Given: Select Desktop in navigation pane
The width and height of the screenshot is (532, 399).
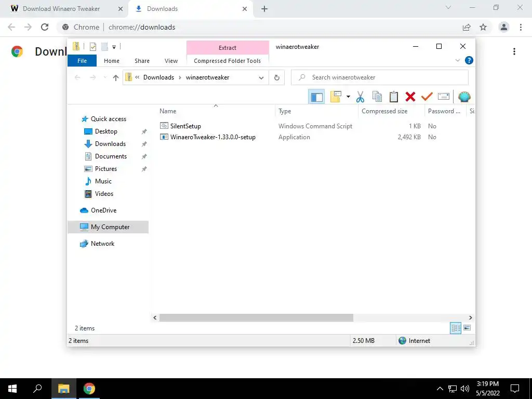Looking at the screenshot, I should point(106,131).
